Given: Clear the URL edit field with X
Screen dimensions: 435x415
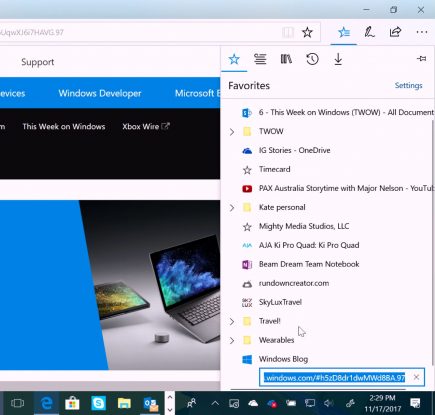Looking at the screenshot, I should pos(416,377).
